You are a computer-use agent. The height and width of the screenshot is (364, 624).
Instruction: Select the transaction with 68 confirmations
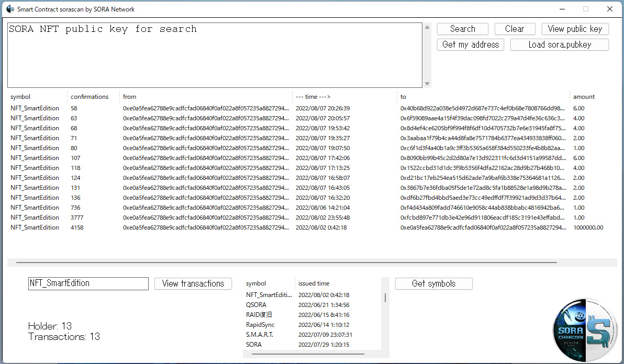pyautogui.click(x=312, y=128)
